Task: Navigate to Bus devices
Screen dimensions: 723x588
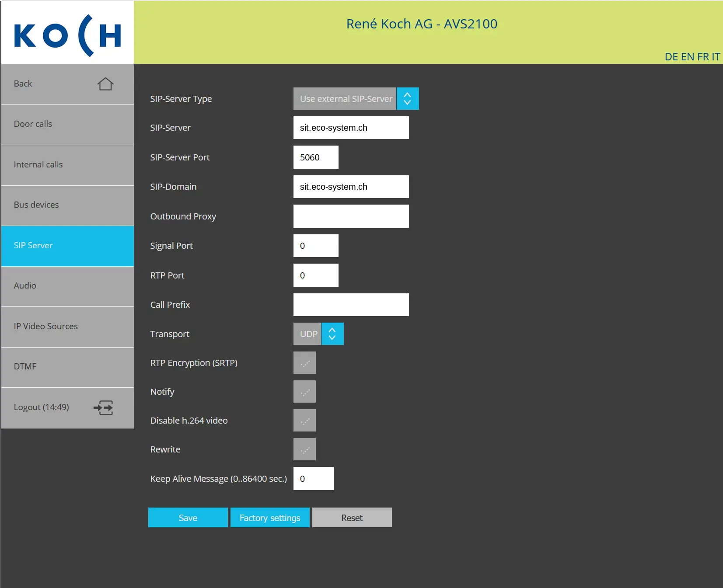Action: click(x=68, y=205)
